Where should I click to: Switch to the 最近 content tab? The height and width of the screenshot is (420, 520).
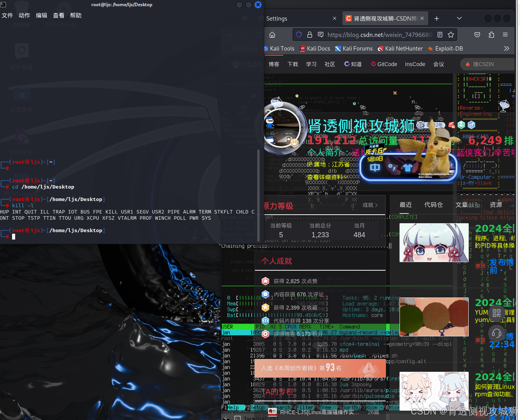406,205
